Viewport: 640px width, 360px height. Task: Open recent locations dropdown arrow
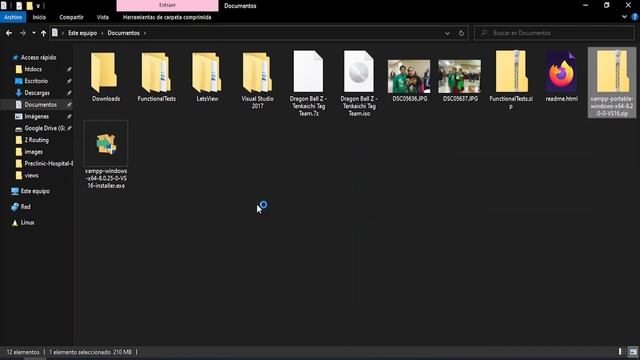34,33
